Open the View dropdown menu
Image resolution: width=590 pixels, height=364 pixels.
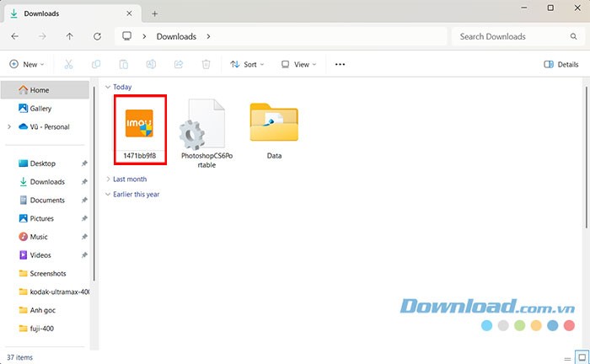pyautogui.click(x=298, y=64)
